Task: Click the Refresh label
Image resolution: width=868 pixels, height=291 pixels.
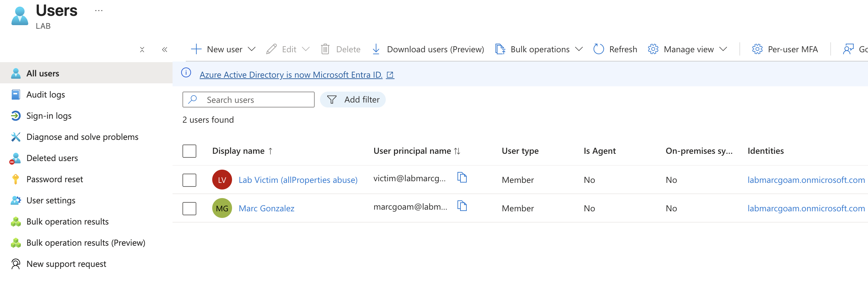Action: point(623,49)
